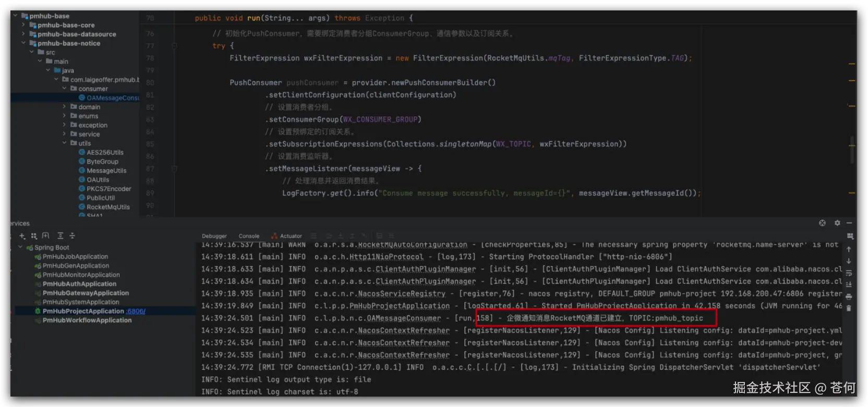Click the Actuator tab icon

tap(274, 236)
